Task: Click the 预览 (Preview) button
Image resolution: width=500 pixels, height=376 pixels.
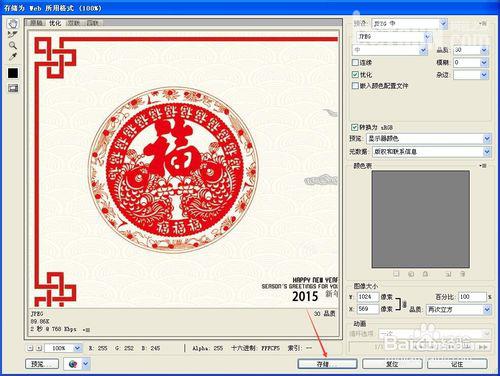Action: [x=42, y=364]
